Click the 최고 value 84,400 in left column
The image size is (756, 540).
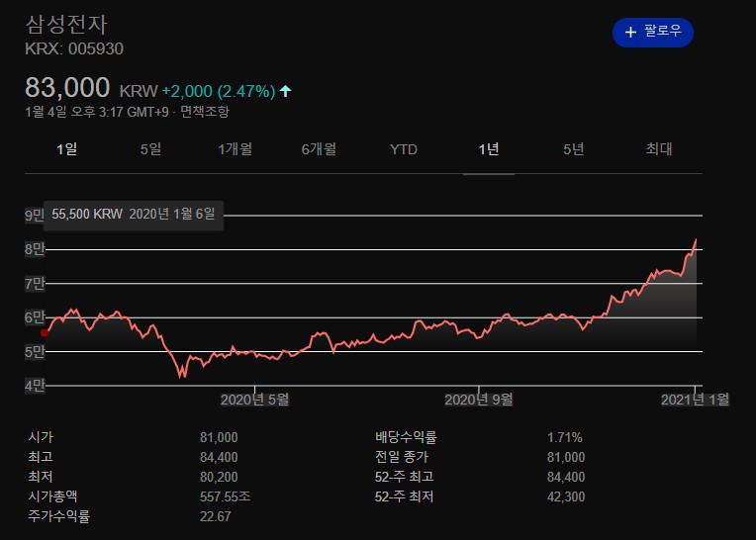pyautogui.click(x=219, y=457)
